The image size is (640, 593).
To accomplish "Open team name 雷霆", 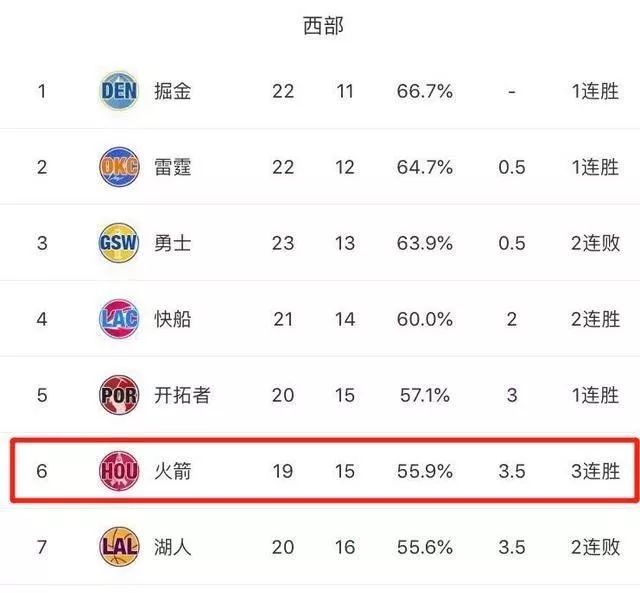I will point(173,167).
